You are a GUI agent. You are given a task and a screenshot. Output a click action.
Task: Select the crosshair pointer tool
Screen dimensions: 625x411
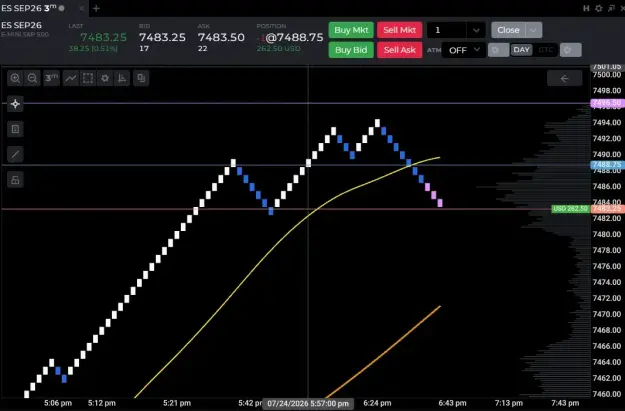15,104
